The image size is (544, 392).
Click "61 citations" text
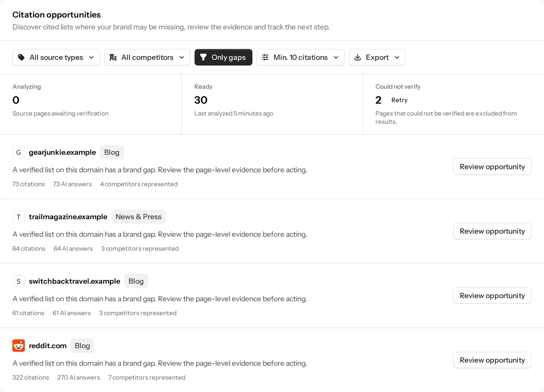(28, 313)
